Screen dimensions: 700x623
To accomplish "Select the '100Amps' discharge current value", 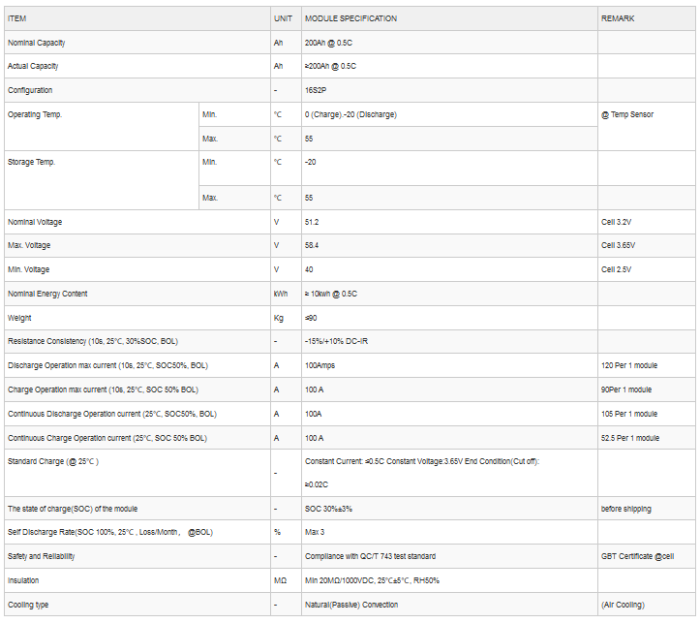I will click(320, 365).
